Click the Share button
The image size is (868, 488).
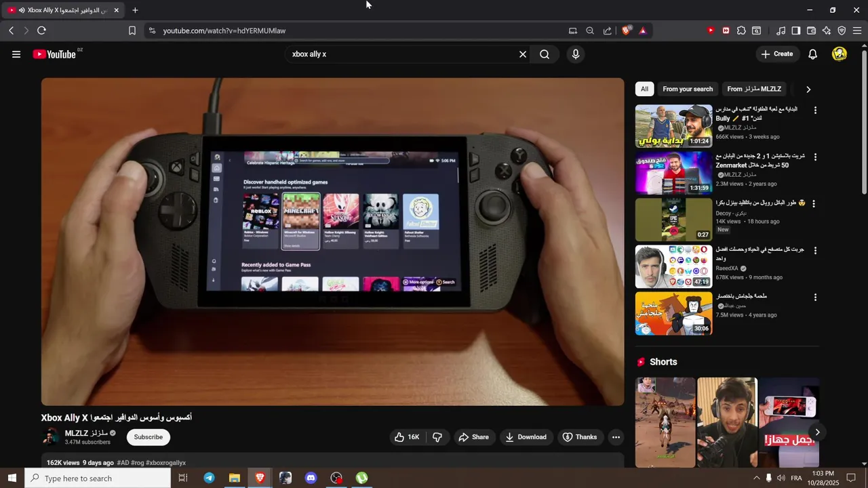pyautogui.click(x=473, y=437)
